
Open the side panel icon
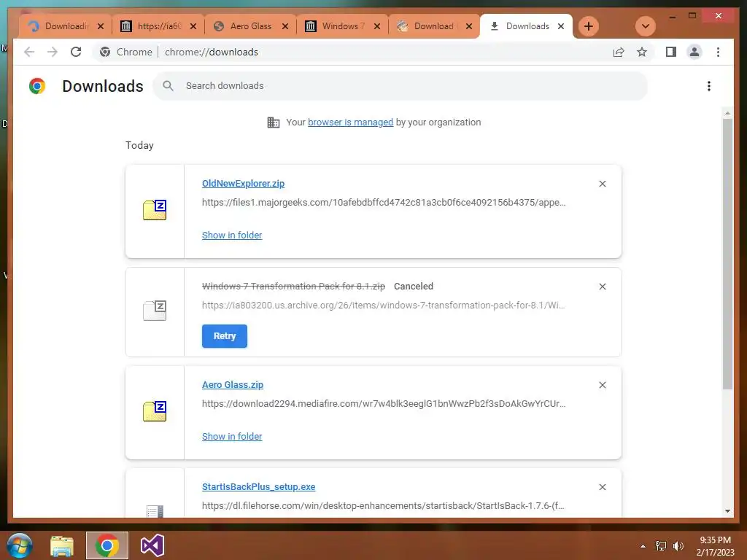pos(671,52)
